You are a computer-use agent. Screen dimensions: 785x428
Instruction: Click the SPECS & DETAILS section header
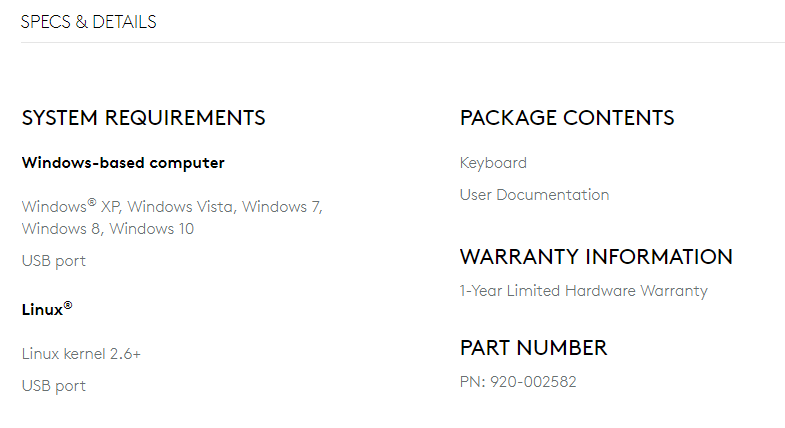[x=88, y=21]
